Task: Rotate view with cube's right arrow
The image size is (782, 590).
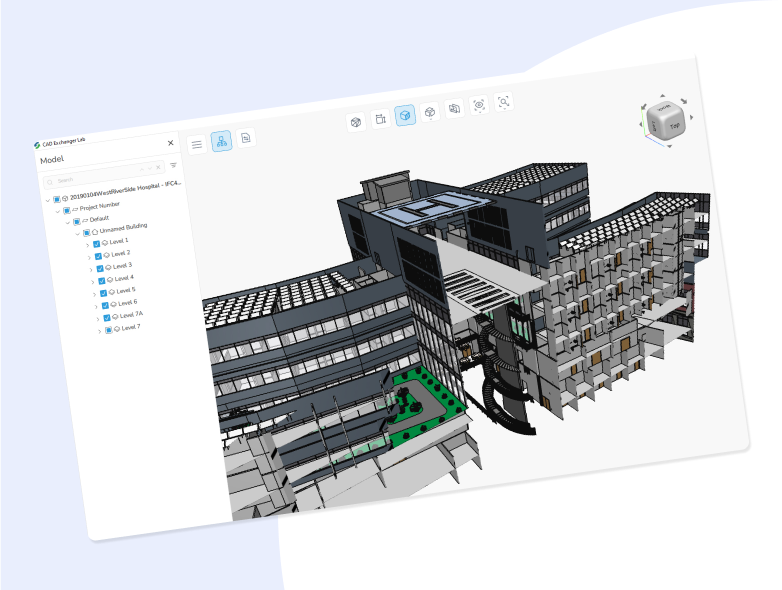Action: click(x=691, y=117)
